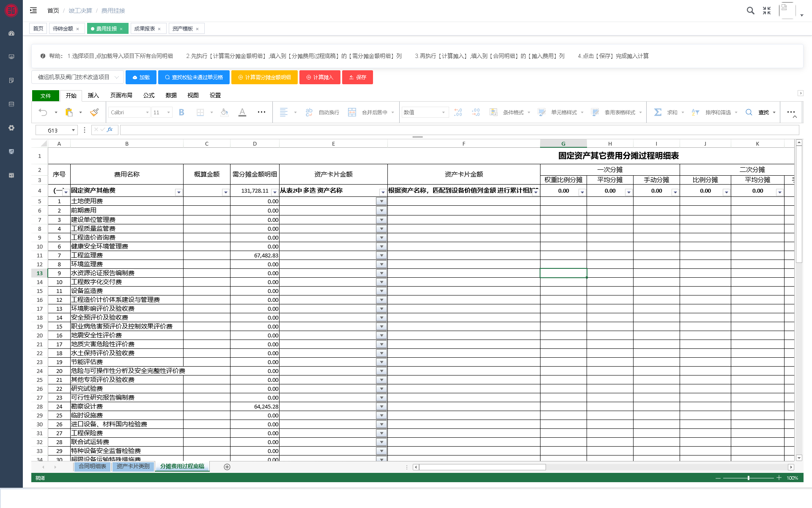The height and width of the screenshot is (508, 812).
Task: Open the 合同明细表 sheet tab
Action: 93,466
